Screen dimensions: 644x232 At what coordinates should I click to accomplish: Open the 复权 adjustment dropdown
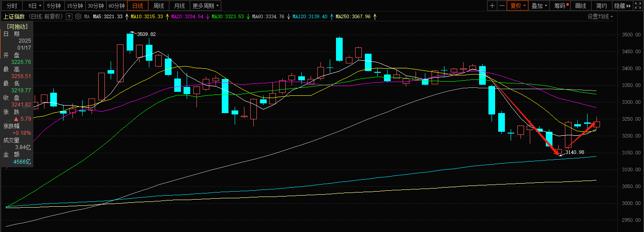pyautogui.click(x=518, y=6)
